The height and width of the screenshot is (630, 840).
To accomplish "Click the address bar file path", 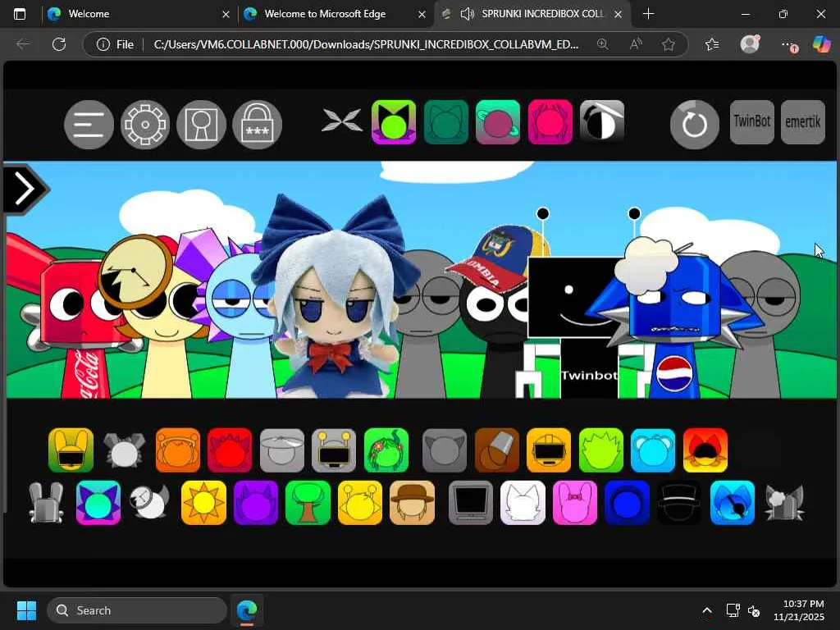I will pos(366,44).
